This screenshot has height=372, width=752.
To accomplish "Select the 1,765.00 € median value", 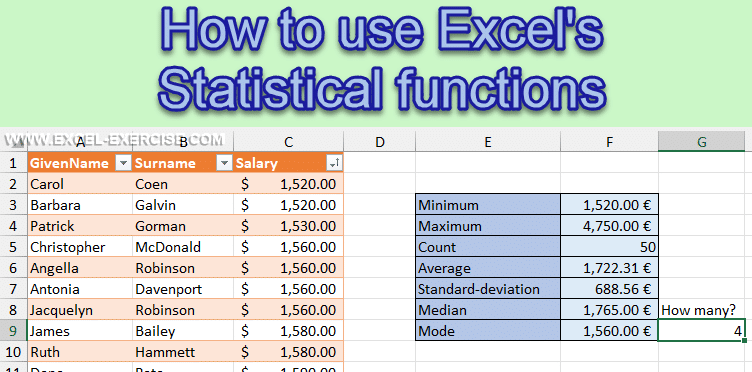I will click(x=609, y=310).
